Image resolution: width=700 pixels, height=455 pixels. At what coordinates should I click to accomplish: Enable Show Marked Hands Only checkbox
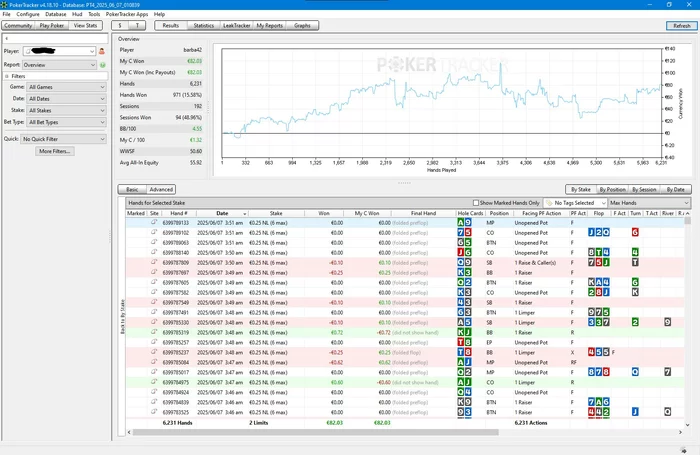coord(476,202)
